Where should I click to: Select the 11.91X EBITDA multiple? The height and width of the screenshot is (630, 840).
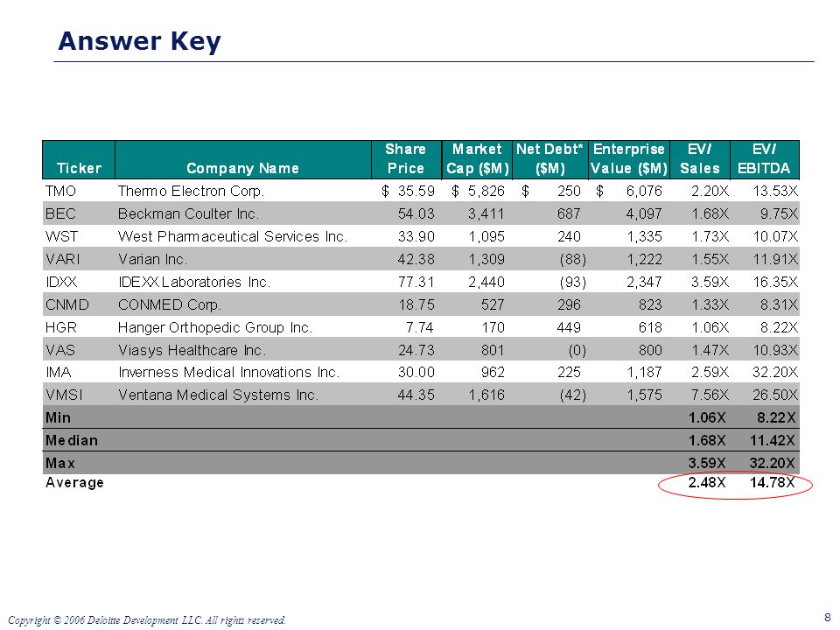click(x=775, y=259)
